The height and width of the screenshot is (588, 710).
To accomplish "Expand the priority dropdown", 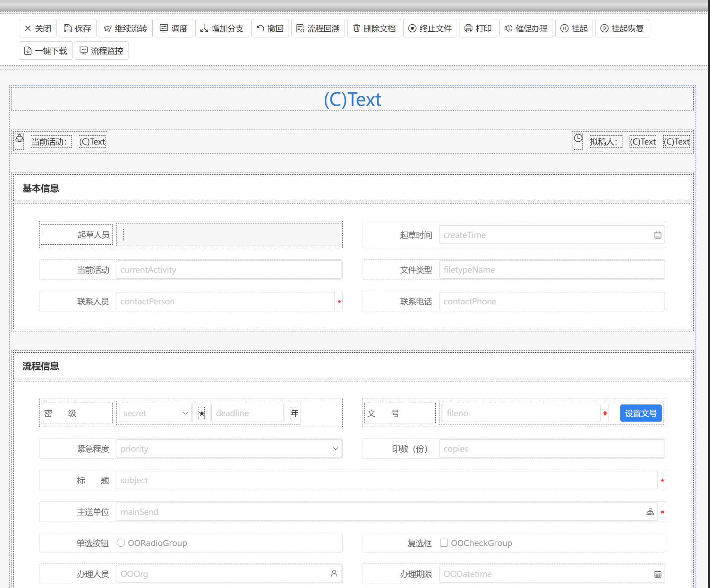I will [x=229, y=449].
